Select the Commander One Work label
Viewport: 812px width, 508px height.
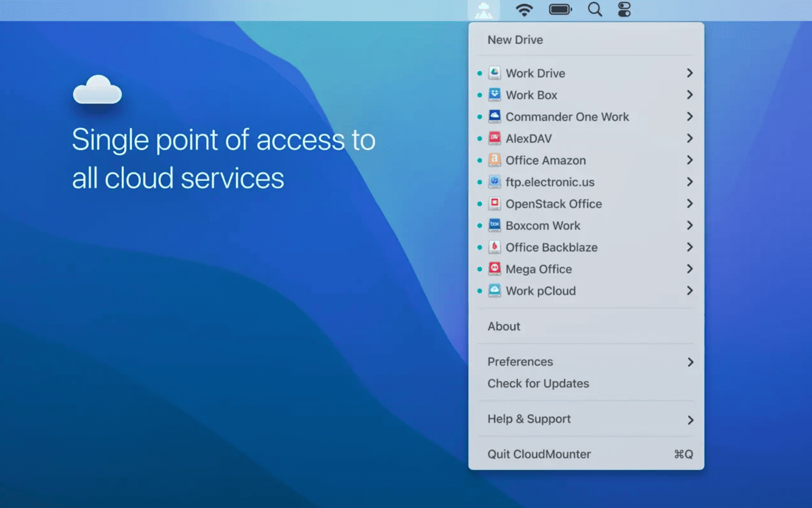click(x=567, y=117)
